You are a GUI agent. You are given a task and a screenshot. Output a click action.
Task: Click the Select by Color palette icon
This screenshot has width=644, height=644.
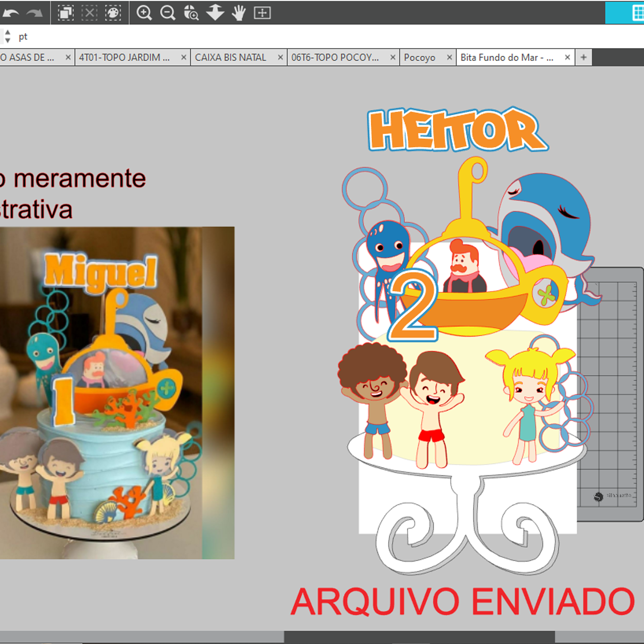[113, 13]
